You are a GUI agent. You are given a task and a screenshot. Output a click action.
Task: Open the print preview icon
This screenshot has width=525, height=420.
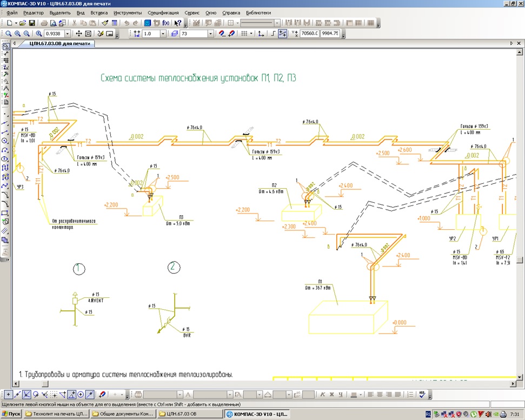pos(53,23)
